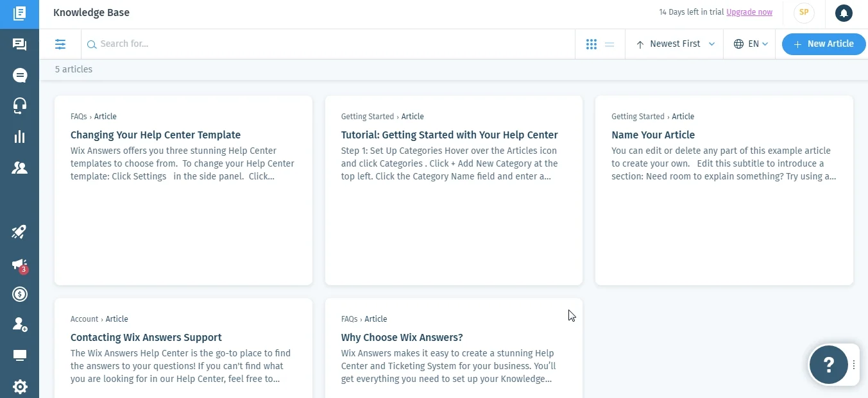Click FAQs breadcrumb on Why Choose Wix Answers card
Screen dimensions: 868x398
350,319
